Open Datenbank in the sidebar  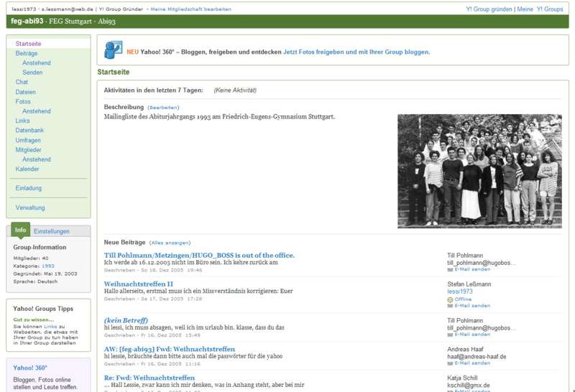pos(29,130)
